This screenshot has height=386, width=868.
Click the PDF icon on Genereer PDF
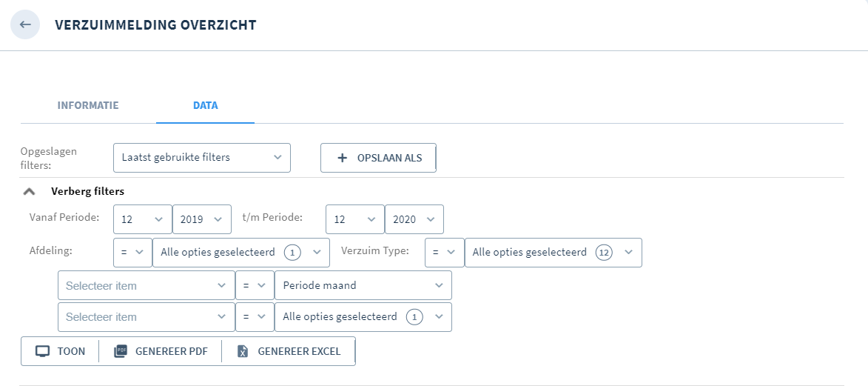point(120,352)
